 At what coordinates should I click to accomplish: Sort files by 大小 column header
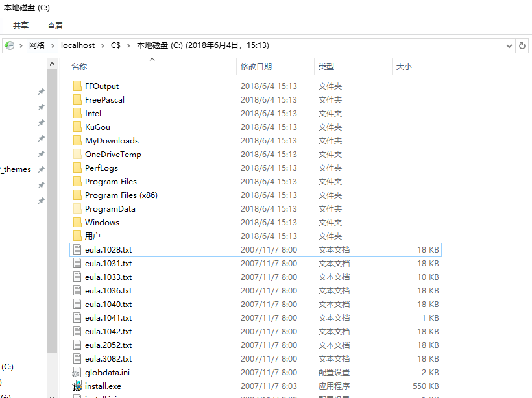coord(404,67)
